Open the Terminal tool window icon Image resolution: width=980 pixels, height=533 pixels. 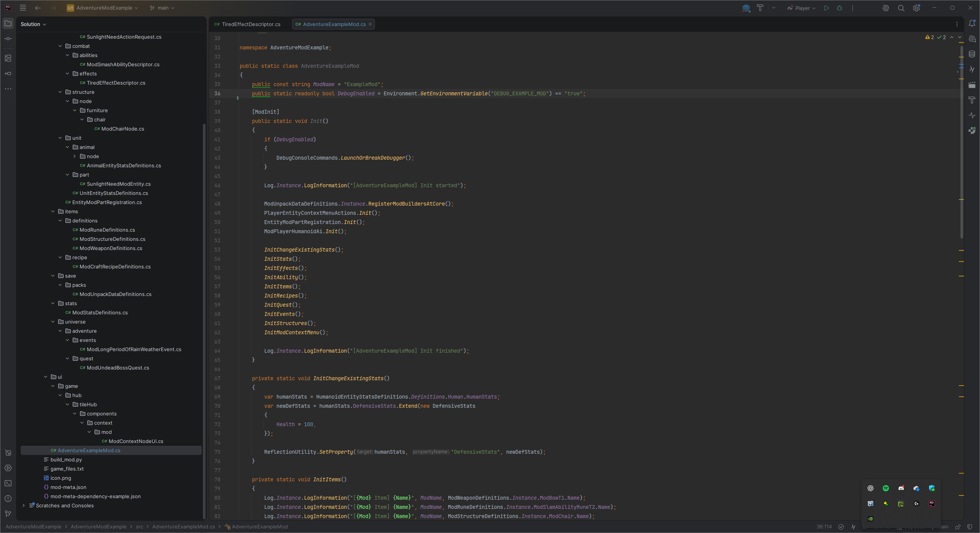point(8,483)
